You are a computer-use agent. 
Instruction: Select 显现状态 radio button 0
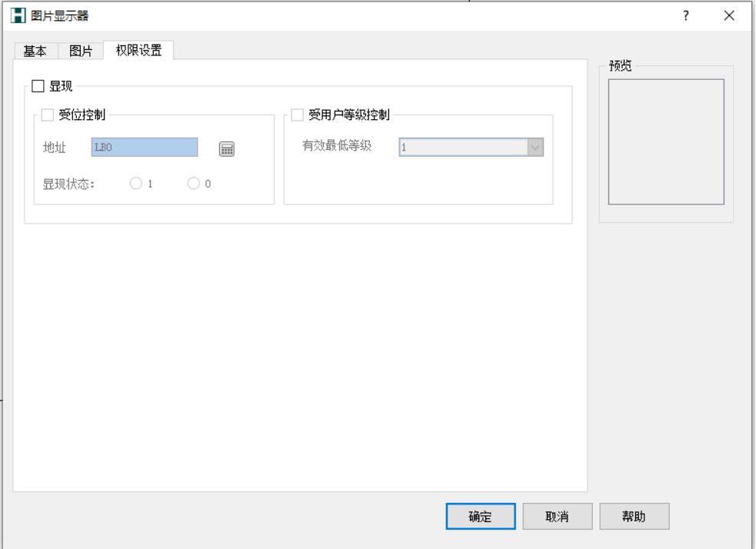(x=193, y=184)
